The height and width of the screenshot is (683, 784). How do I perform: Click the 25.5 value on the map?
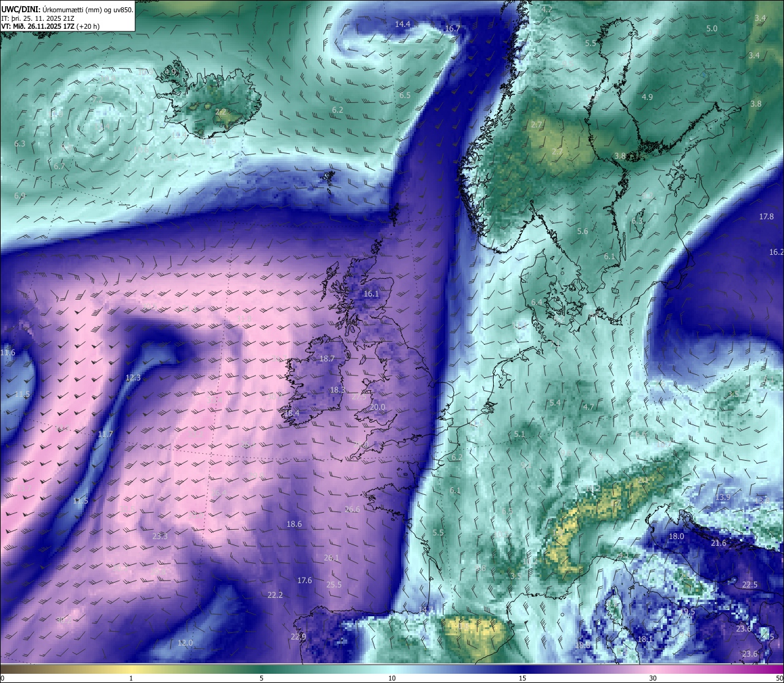point(334,585)
